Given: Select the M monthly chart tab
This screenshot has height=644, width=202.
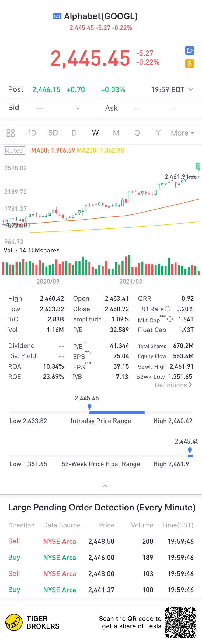Looking at the screenshot, I should pyautogui.click(x=116, y=133).
